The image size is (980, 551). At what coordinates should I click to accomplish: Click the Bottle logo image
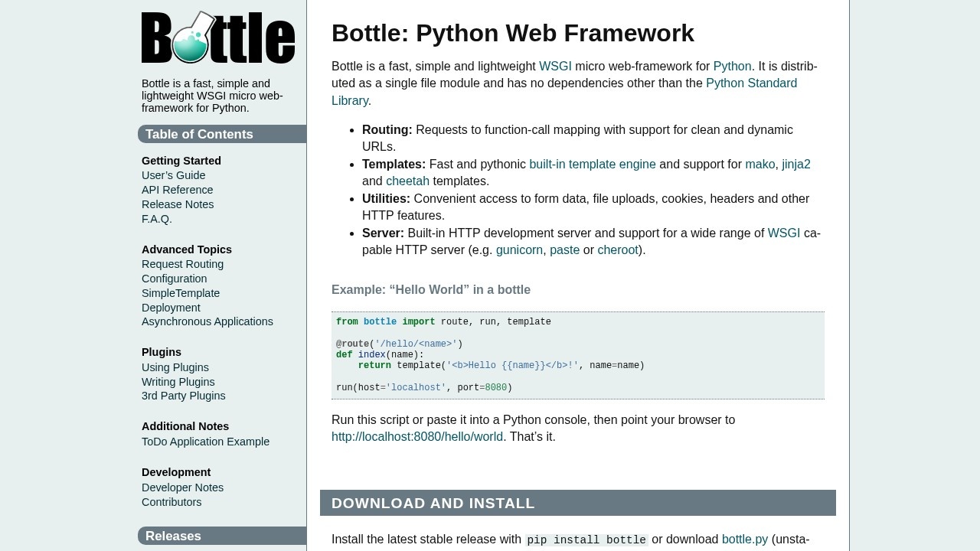tap(218, 37)
